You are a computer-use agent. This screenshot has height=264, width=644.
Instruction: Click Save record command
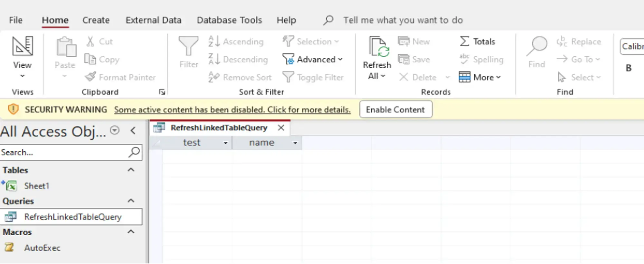(x=414, y=60)
